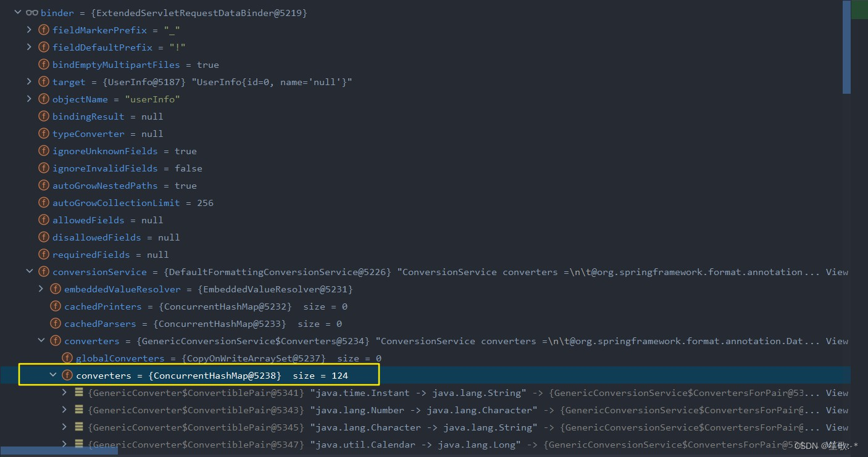Click field icon of GenericConversionService$Converters row
868x457 pixels.
tap(55, 340)
